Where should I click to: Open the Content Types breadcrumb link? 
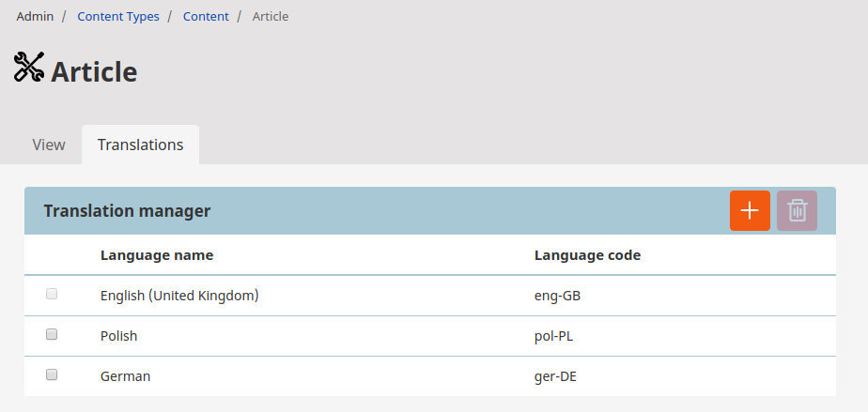point(118,16)
